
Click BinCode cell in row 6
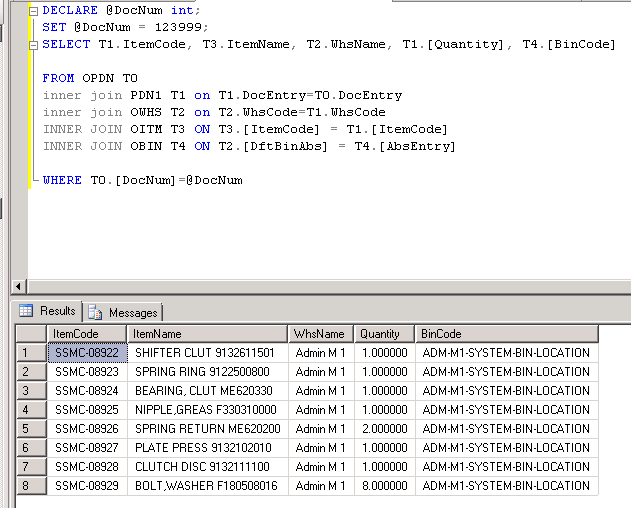pos(507,448)
